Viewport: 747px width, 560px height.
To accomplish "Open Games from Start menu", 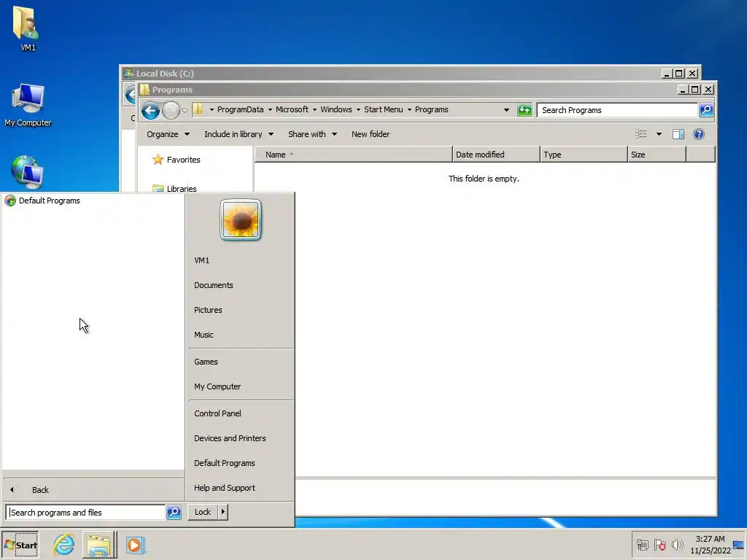I will (206, 362).
